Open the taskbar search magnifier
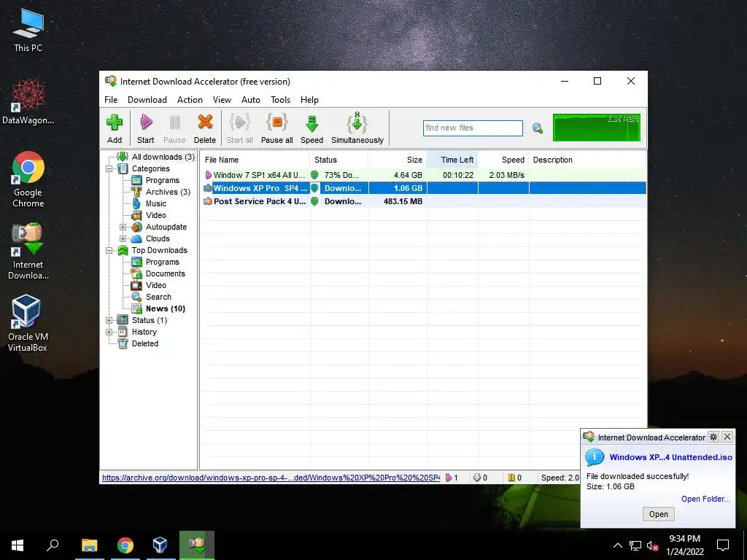 click(53, 545)
